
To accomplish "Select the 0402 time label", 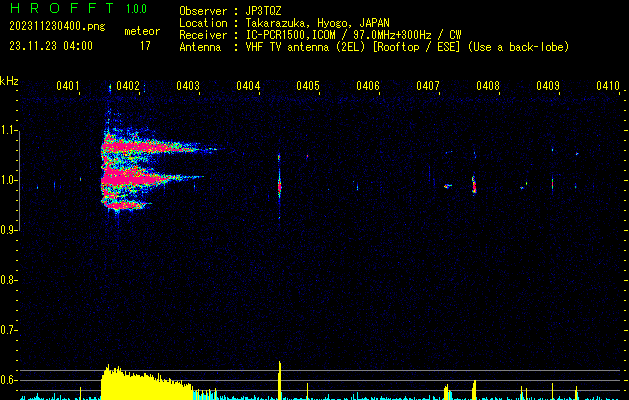I will 128,87.
